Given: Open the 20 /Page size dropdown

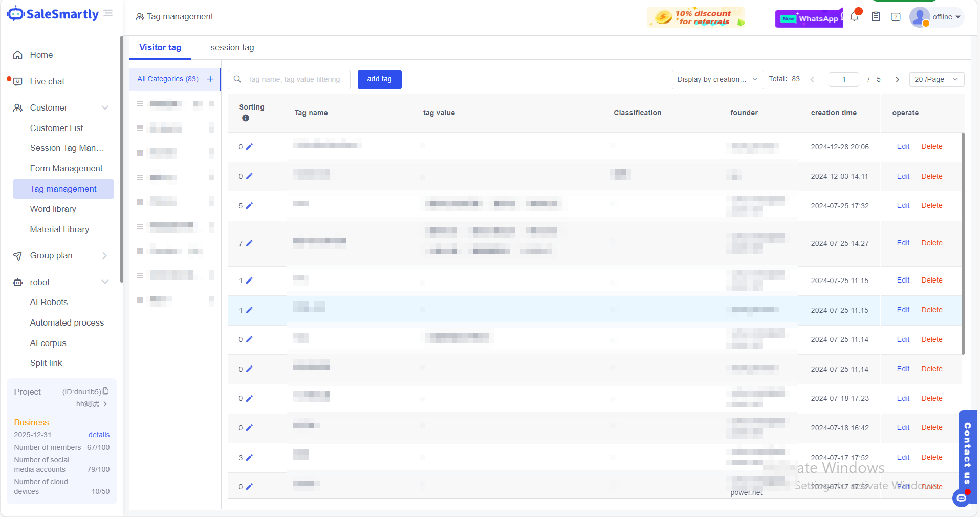Looking at the screenshot, I should pyautogui.click(x=936, y=79).
